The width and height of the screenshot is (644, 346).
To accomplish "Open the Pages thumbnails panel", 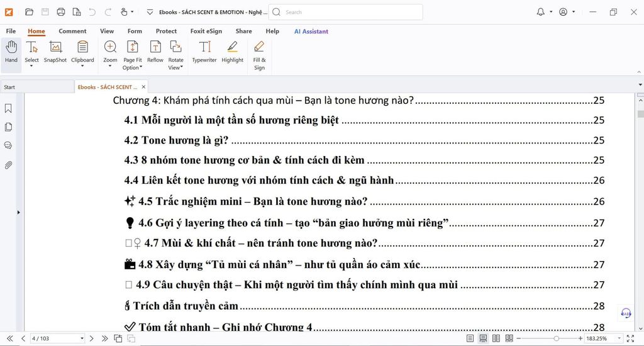I will (x=8, y=127).
